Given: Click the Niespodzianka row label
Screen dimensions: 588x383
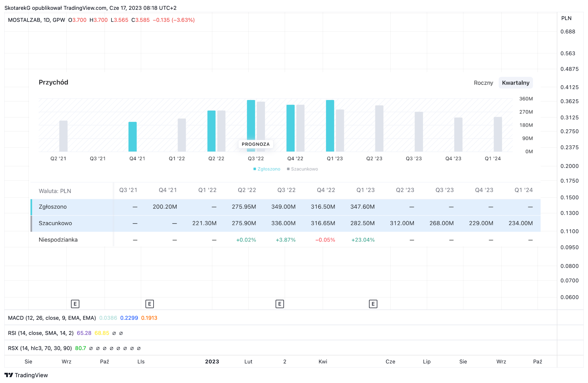Looking at the screenshot, I should [x=58, y=240].
